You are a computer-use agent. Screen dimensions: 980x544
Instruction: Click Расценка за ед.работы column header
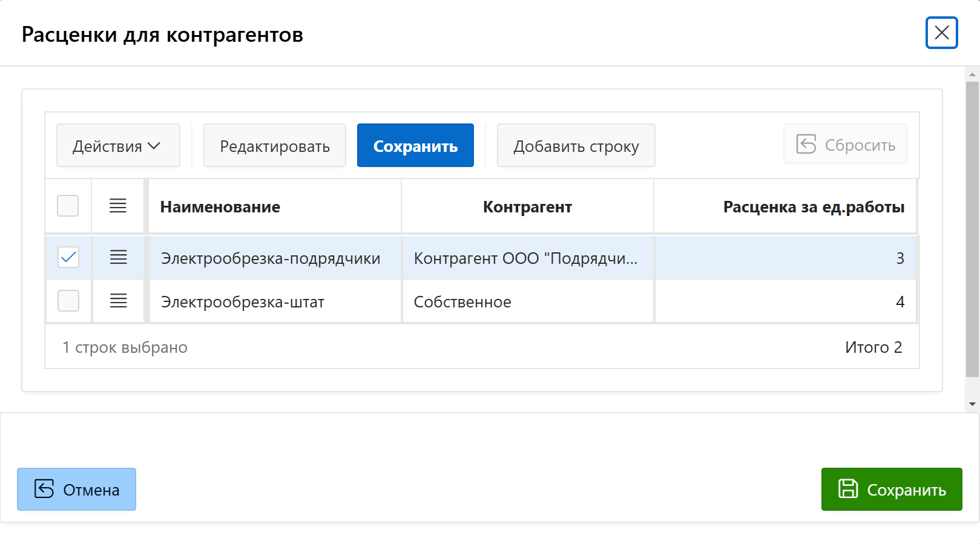pyautogui.click(x=813, y=207)
